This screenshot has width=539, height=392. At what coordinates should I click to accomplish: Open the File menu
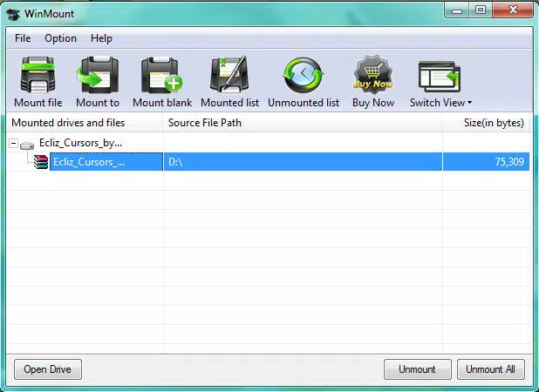click(23, 38)
